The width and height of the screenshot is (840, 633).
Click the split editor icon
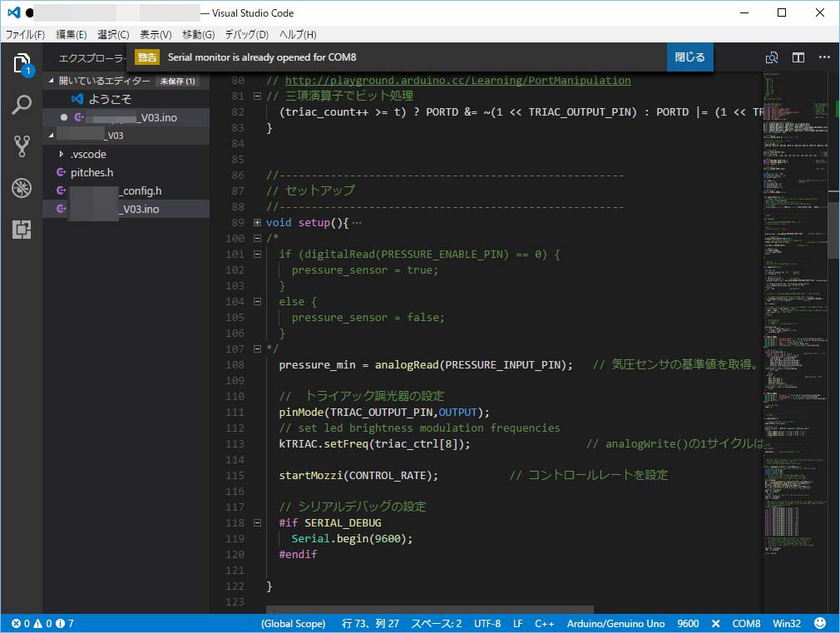tap(798, 57)
